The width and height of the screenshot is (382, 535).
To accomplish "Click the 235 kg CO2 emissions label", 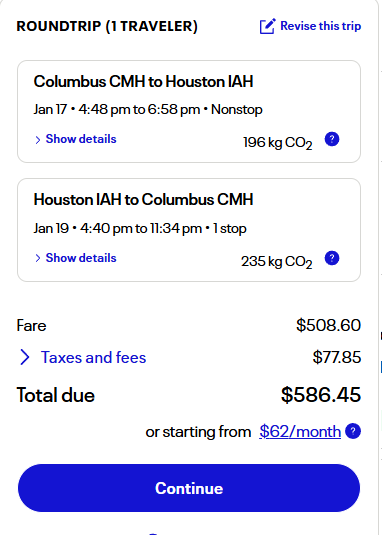I will 277,262.
